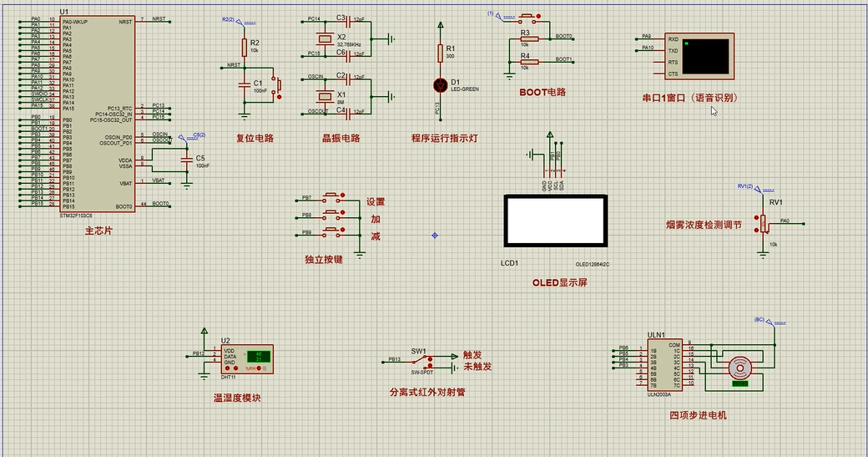Click the 四项步进电机 label

pos(698,415)
